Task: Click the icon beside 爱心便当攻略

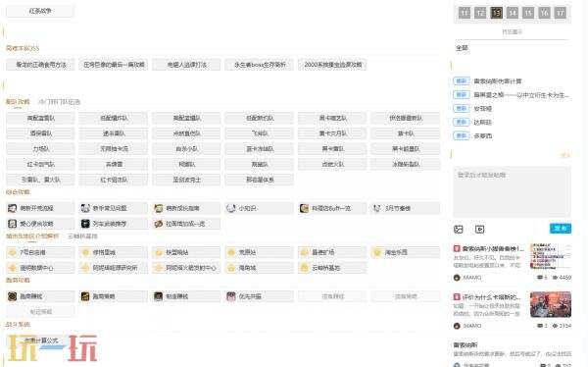Action: point(12,224)
